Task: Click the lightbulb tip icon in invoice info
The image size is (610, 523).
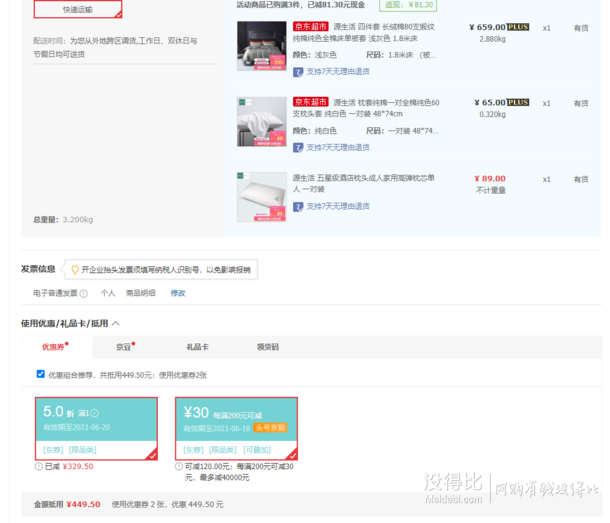Action: tap(74, 270)
